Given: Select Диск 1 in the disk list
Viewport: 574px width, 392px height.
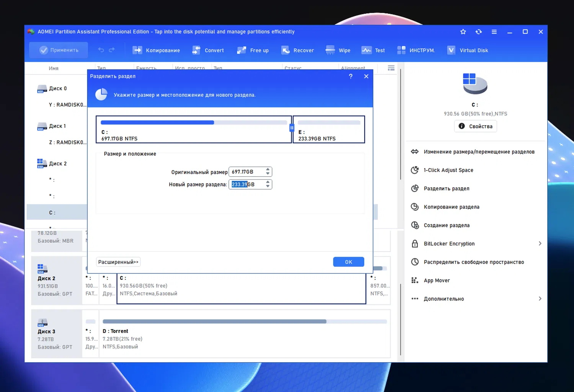Looking at the screenshot, I should pyautogui.click(x=57, y=126).
